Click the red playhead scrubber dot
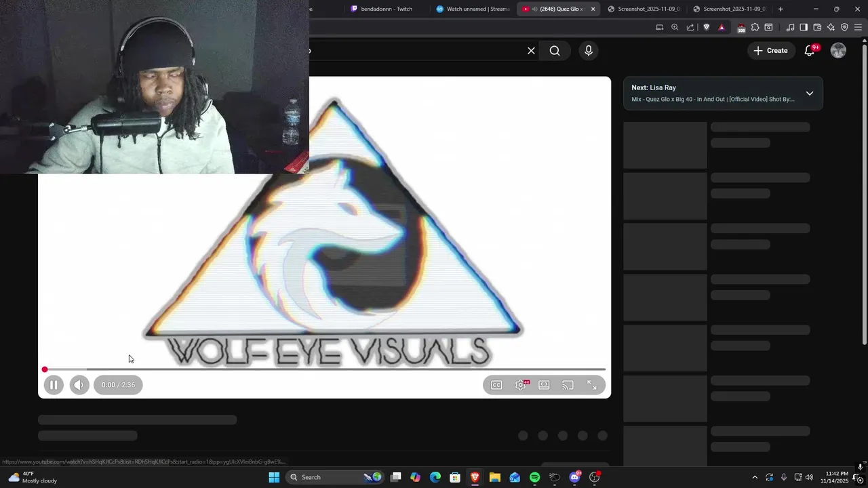Viewport: 868px width, 488px height. [45, 369]
